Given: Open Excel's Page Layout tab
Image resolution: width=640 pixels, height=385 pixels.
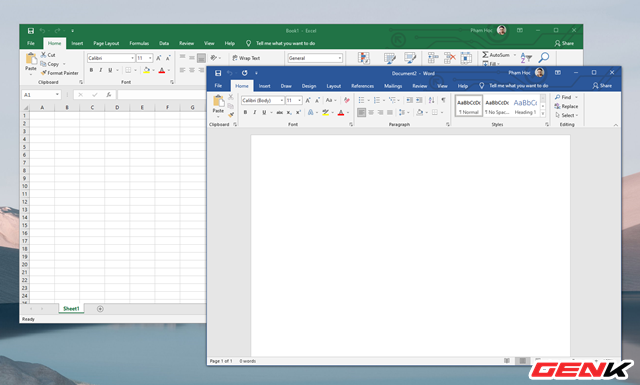Looking at the screenshot, I should pyautogui.click(x=106, y=43).
